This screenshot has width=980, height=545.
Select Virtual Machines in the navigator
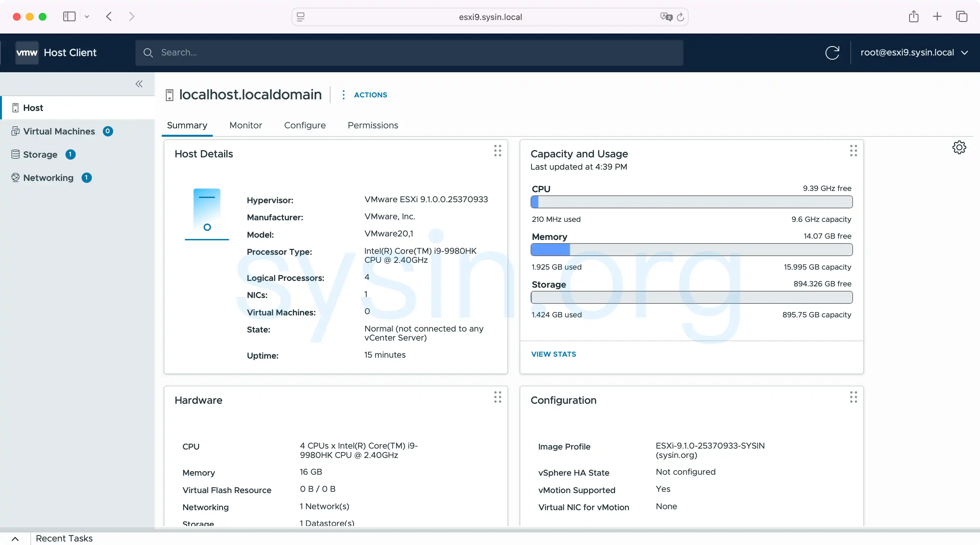pyautogui.click(x=78, y=131)
